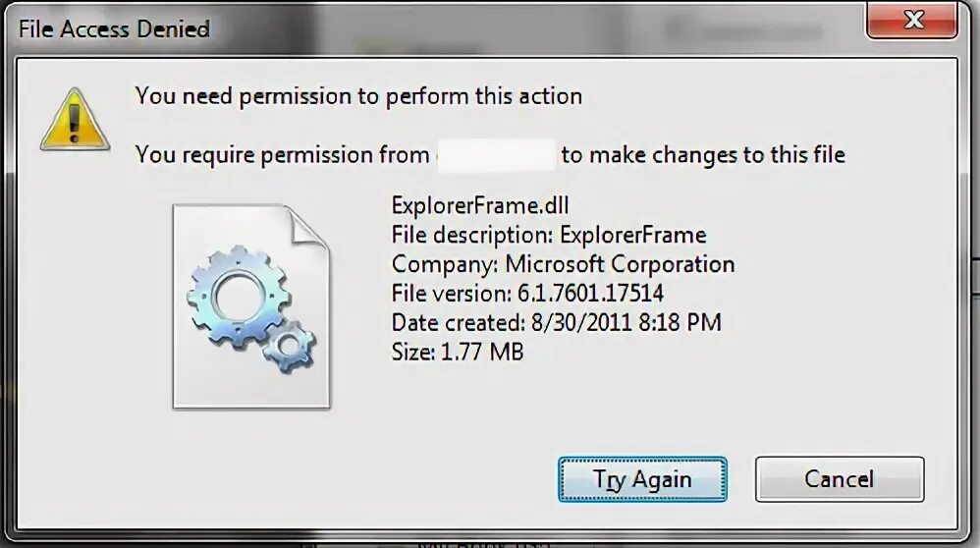Click the Size: 1.77 MB line
The image size is (980, 548).
pyautogui.click(x=458, y=352)
